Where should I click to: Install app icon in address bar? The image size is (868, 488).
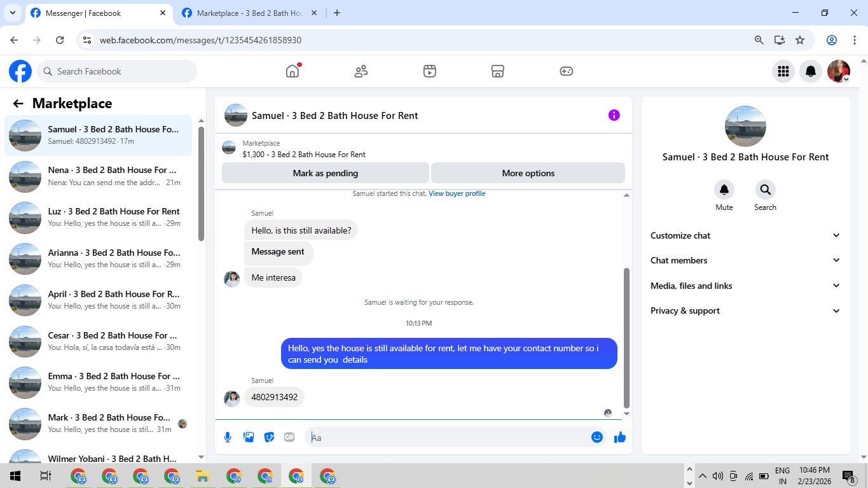(780, 40)
